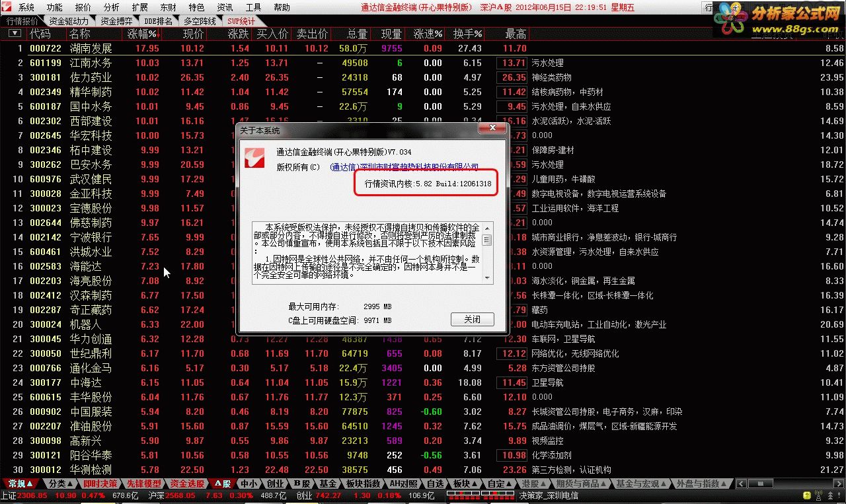Switch to the DDE排名 tab
Viewport: 846px width, 504px height.
coord(158,21)
